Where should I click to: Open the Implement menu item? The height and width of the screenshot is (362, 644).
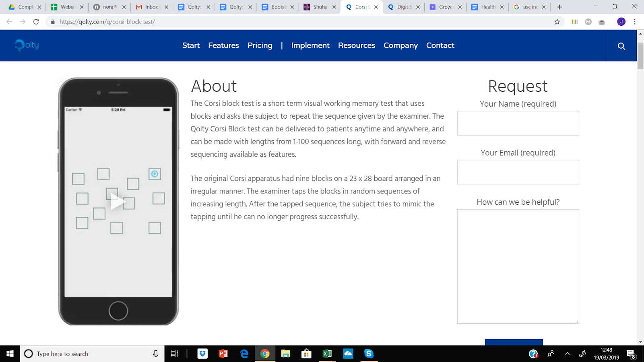click(310, 45)
